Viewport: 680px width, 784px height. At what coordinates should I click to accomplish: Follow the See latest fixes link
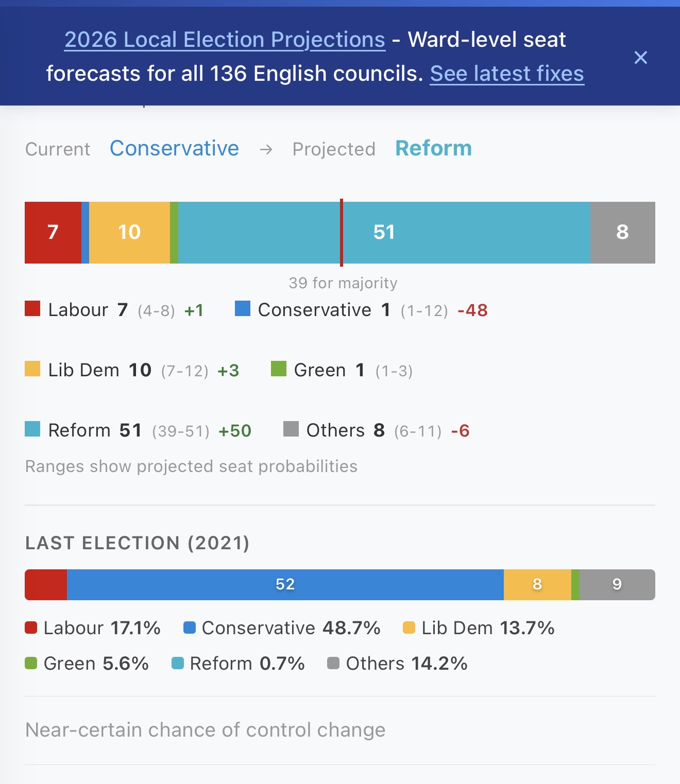[x=507, y=74]
